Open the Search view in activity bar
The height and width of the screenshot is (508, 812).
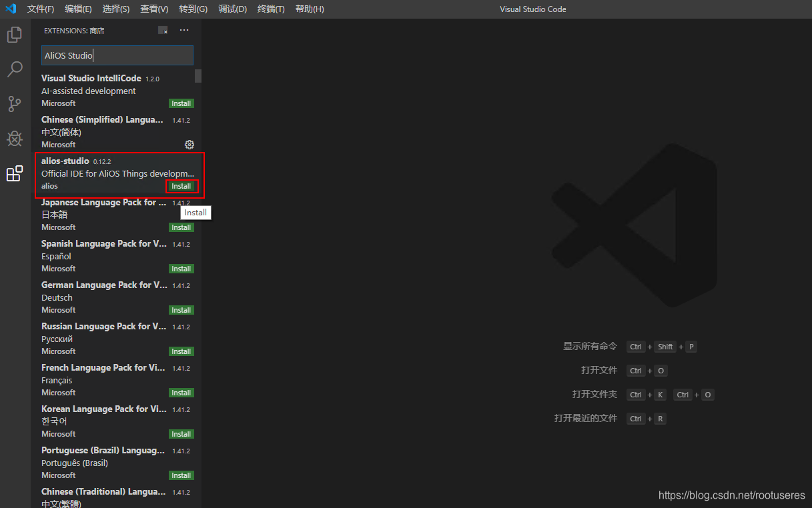15,69
